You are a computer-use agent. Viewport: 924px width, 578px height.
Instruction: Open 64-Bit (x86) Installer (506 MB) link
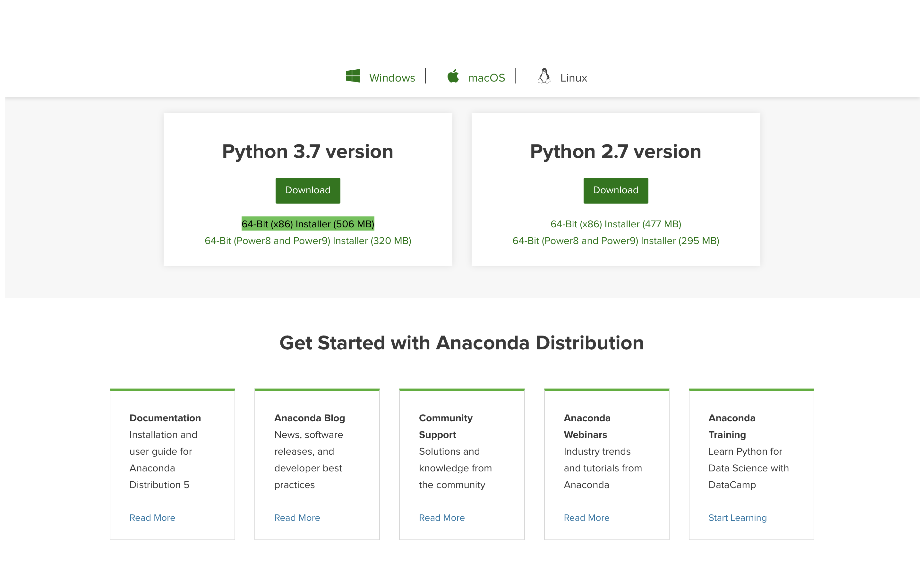click(308, 224)
